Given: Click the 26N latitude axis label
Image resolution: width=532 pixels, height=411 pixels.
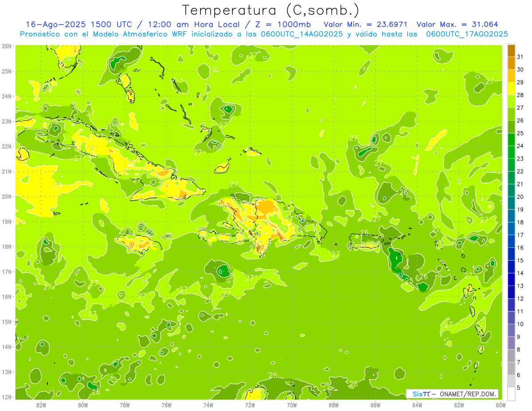Looking at the screenshot, I should (7, 46).
